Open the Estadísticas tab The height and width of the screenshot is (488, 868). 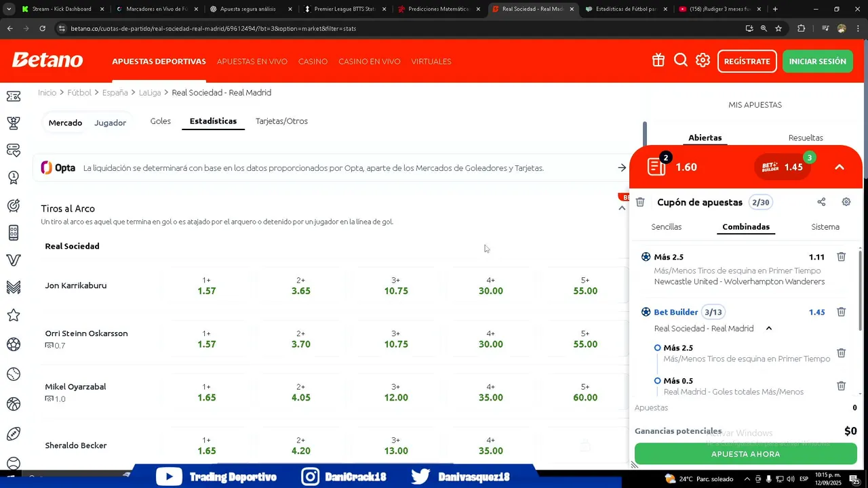[213, 121]
